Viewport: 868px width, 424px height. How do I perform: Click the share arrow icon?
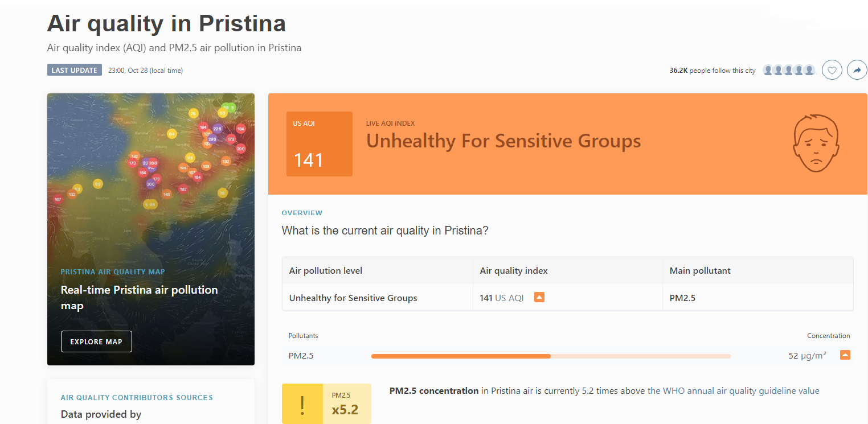(857, 71)
